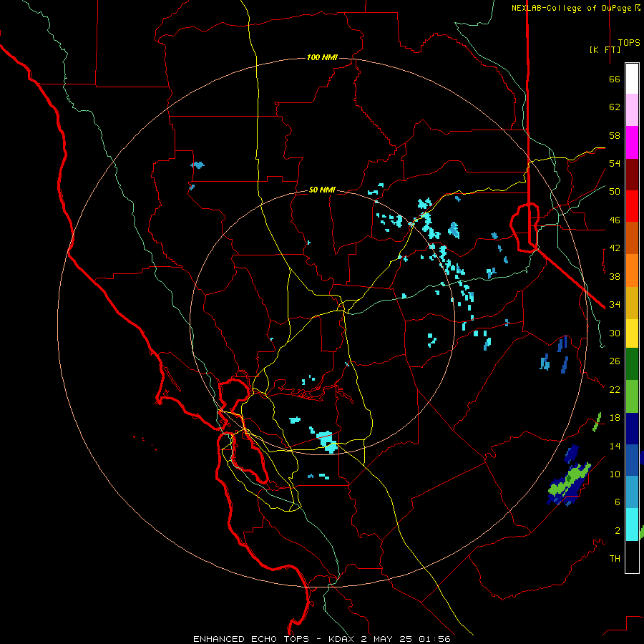Select the dark green legend swatch
This screenshot has height=644, width=644.
pos(632,364)
